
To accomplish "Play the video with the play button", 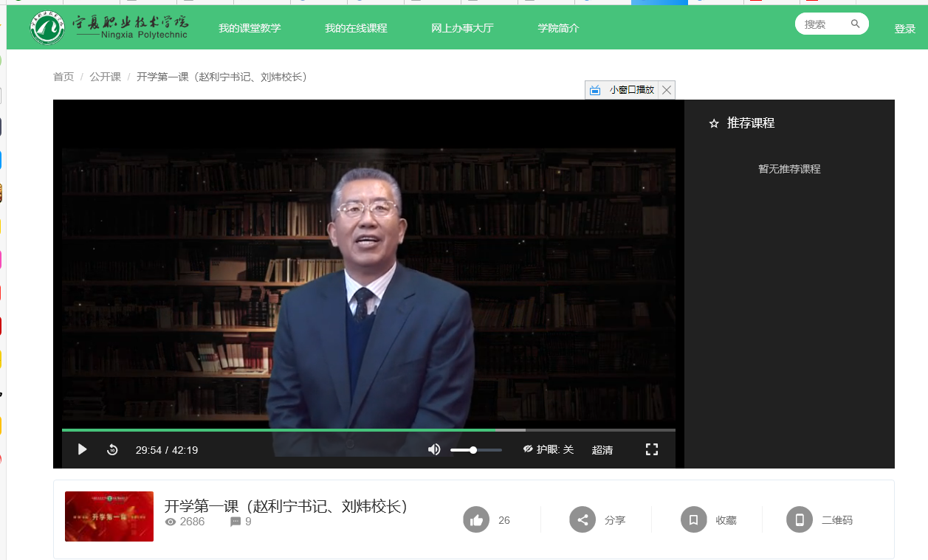I will click(82, 449).
